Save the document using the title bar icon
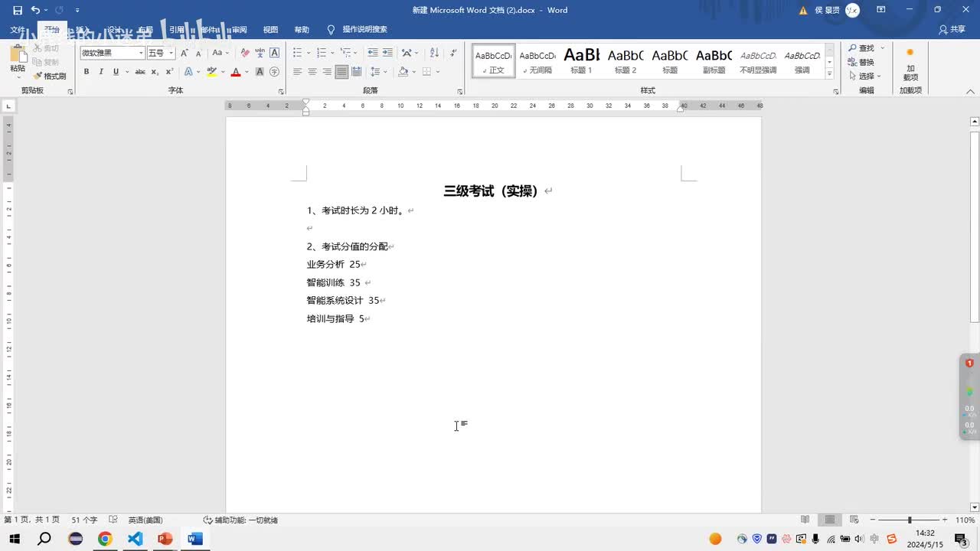Viewport: 980px width, 551px height. (x=17, y=10)
